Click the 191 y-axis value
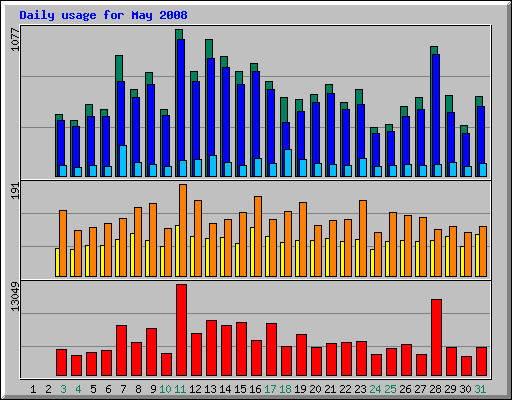Viewport: 512px width, 400px height. tap(15, 191)
